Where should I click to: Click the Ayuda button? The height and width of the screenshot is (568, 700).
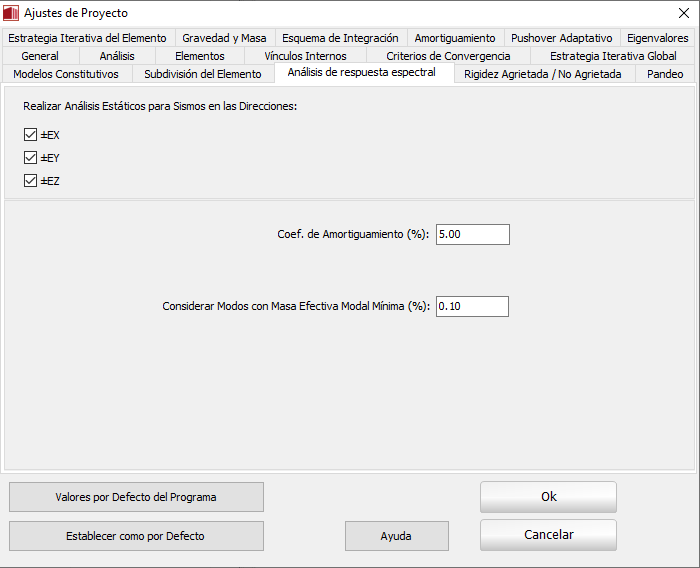[x=396, y=536]
